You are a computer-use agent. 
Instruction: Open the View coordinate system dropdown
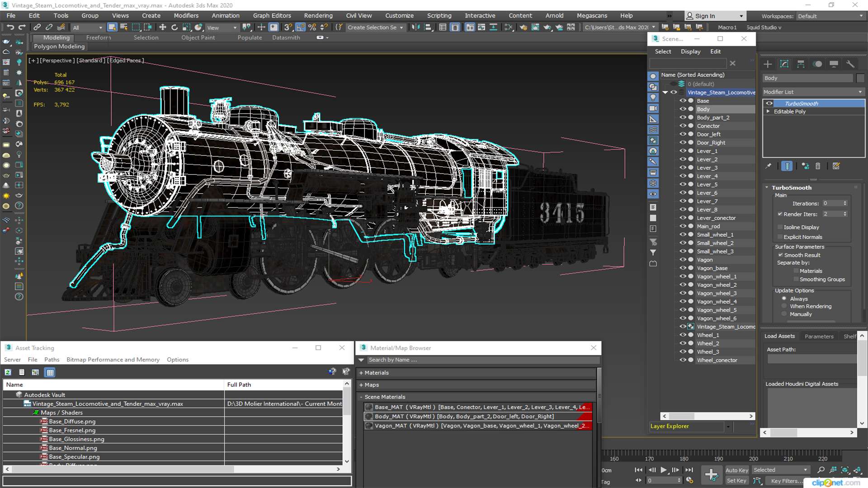pos(222,28)
